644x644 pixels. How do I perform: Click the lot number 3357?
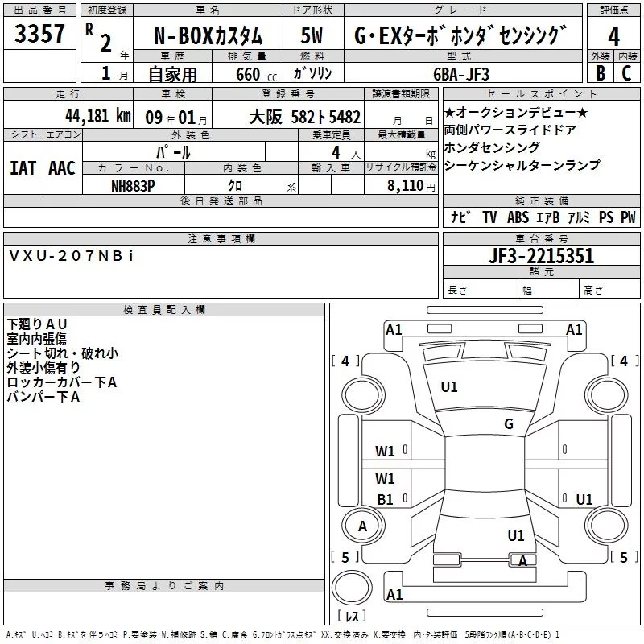point(39,34)
